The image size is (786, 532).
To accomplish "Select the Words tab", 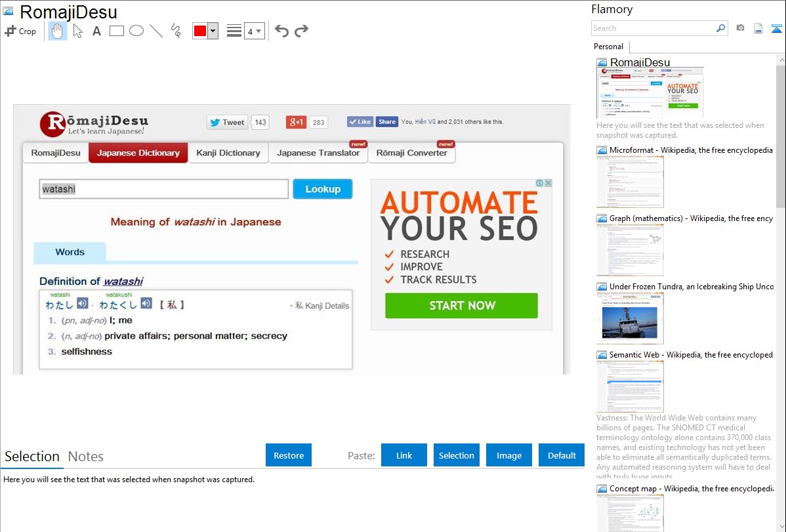I will (x=70, y=252).
